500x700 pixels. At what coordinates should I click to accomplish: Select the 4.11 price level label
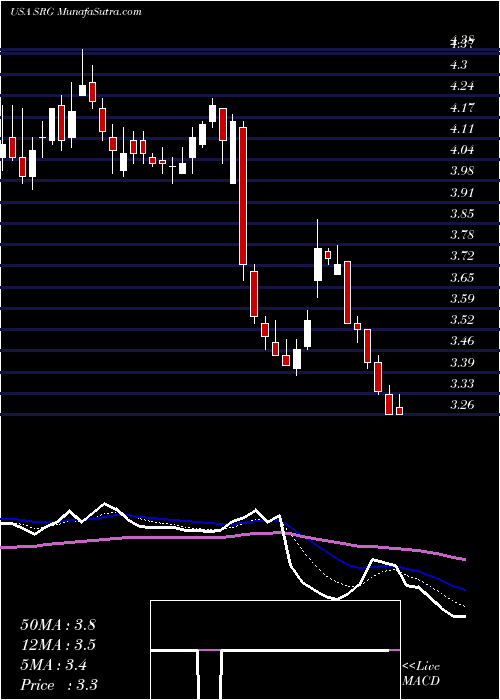[462, 129]
